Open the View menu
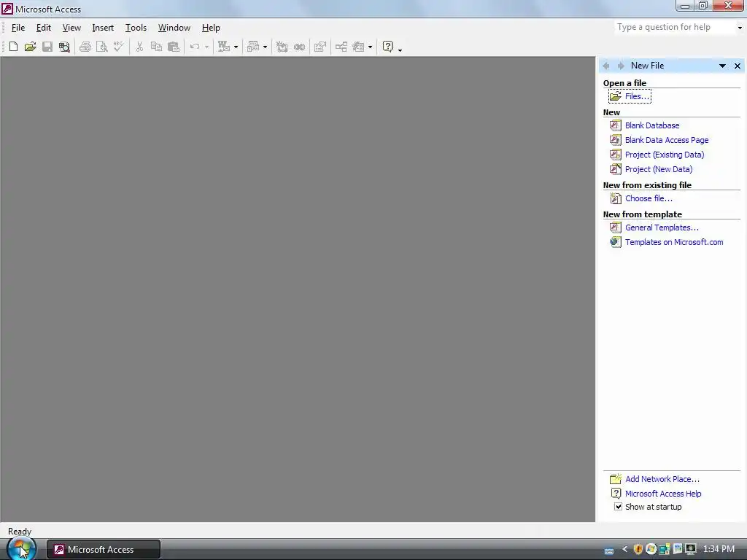This screenshot has height=560, width=747. coord(71,28)
